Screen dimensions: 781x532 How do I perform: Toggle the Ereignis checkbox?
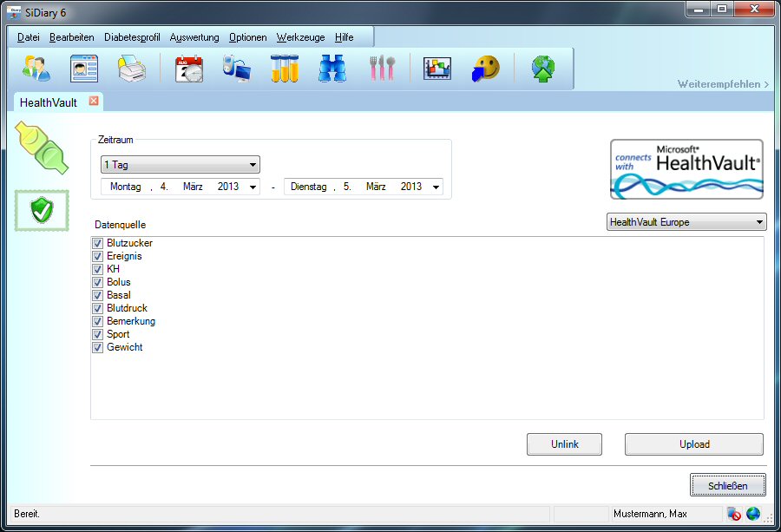pos(97,257)
